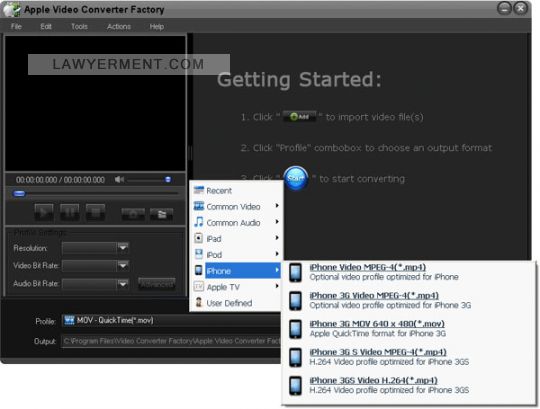
Task: Open the File menu
Action: click(16, 27)
